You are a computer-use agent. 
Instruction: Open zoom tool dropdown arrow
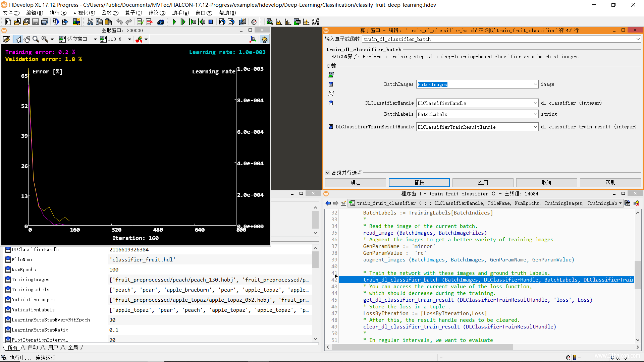click(52, 39)
